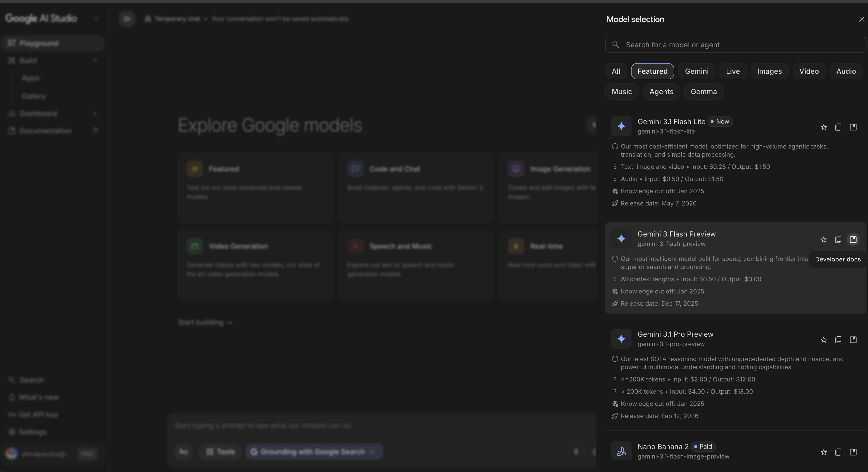Toggle the star on Gemini 3.1 Pro Preview
This screenshot has height=472, width=868.
pos(824,340)
